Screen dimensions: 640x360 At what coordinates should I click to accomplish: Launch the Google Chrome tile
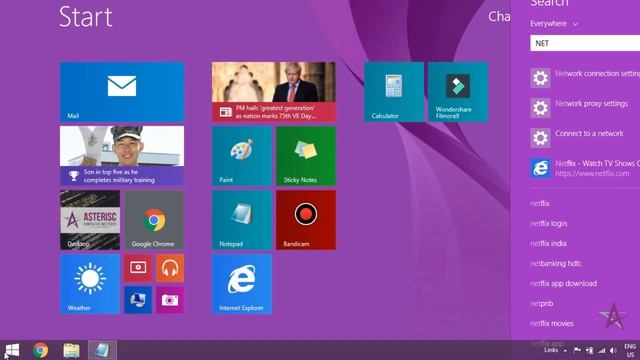154,220
